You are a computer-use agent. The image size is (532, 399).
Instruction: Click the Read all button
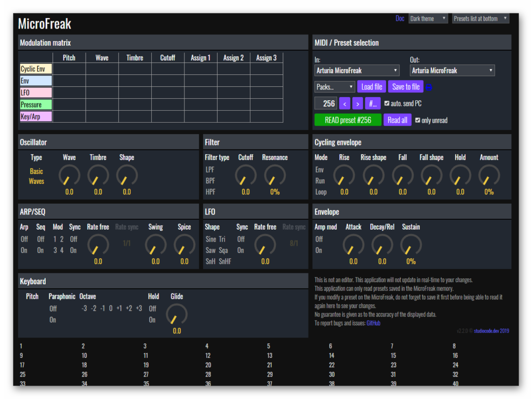[397, 120]
